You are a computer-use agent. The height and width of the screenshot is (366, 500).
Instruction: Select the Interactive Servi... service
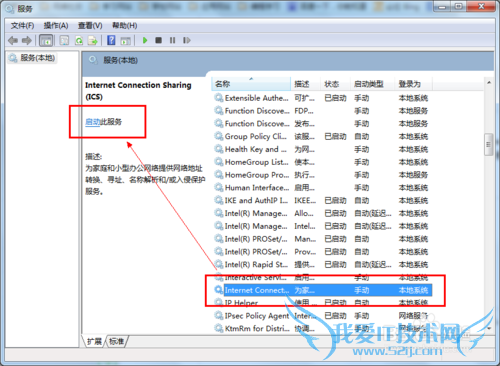pyautogui.click(x=322, y=277)
